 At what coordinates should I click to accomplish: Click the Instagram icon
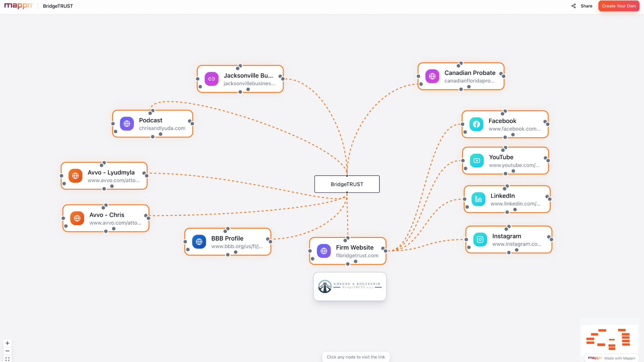click(x=480, y=240)
